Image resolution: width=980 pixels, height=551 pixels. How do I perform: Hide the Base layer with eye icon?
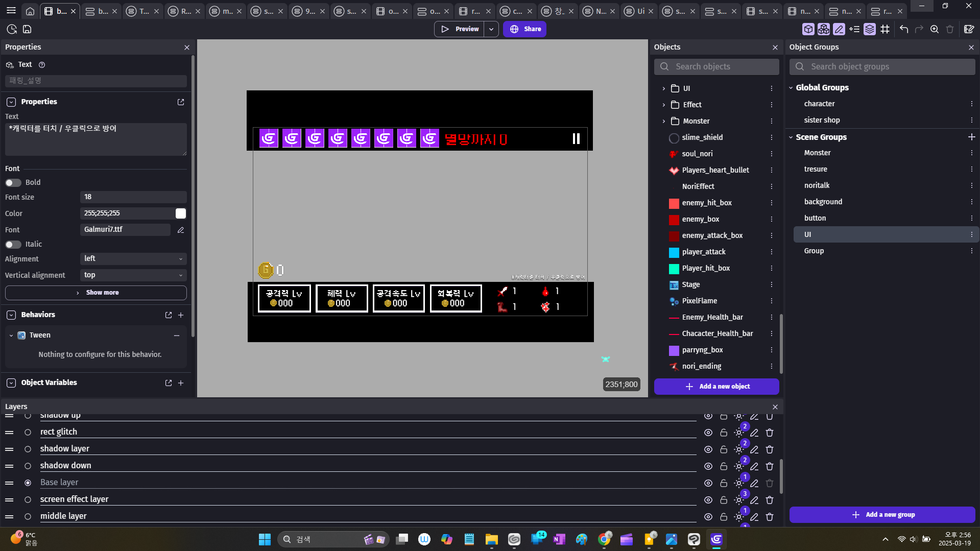point(708,483)
